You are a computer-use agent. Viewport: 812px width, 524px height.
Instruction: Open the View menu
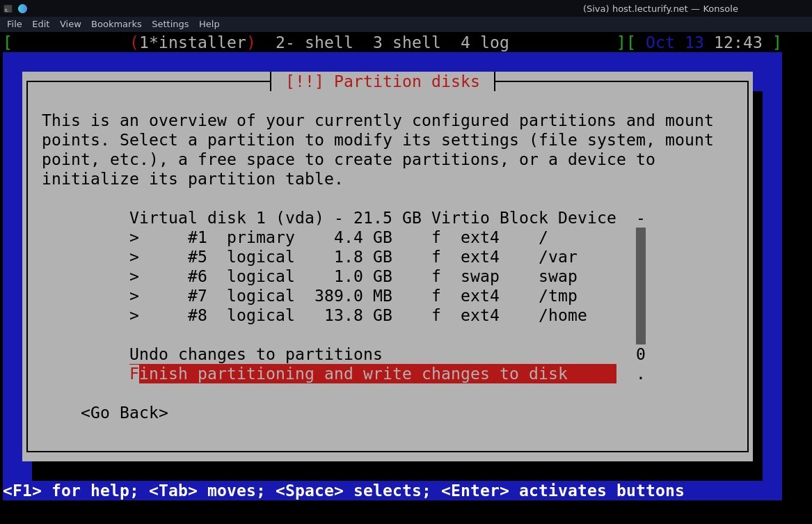tap(70, 24)
